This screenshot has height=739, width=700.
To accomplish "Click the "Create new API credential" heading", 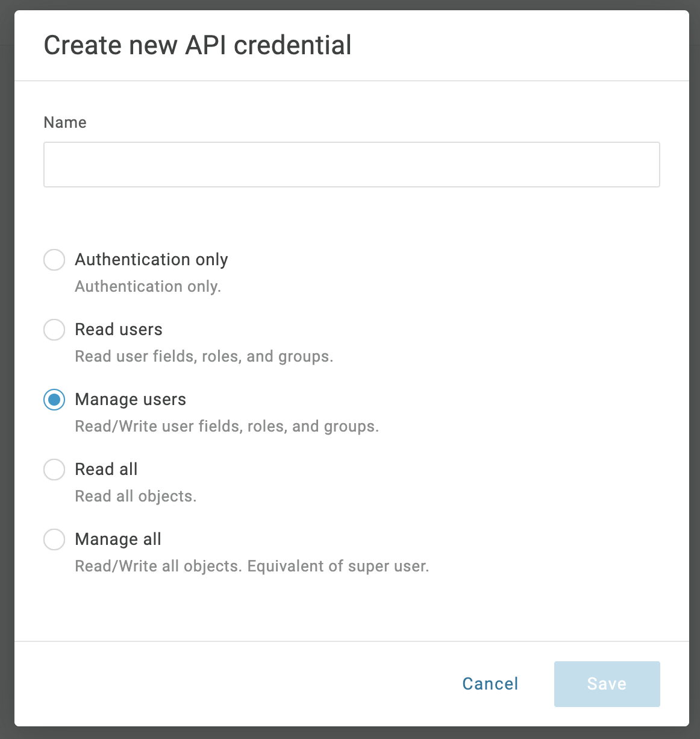I will [x=198, y=46].
